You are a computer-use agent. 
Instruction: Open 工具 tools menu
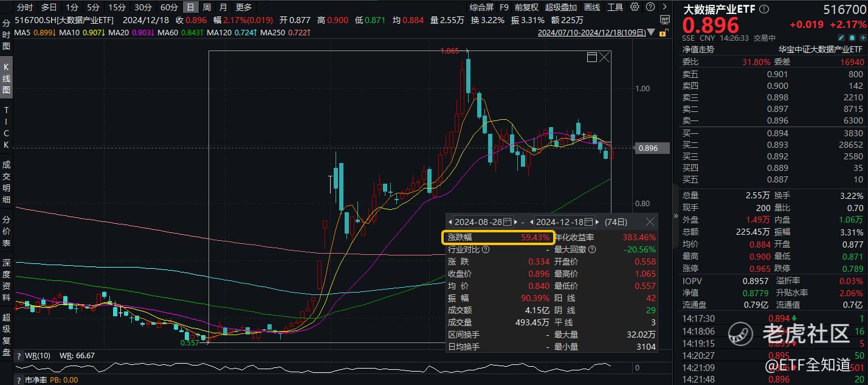coord(615,7)
